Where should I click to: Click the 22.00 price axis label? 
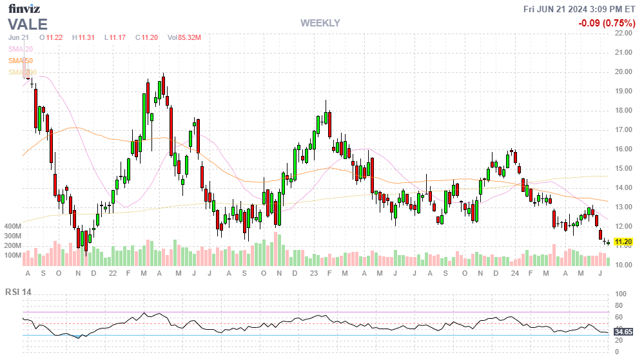622,33
